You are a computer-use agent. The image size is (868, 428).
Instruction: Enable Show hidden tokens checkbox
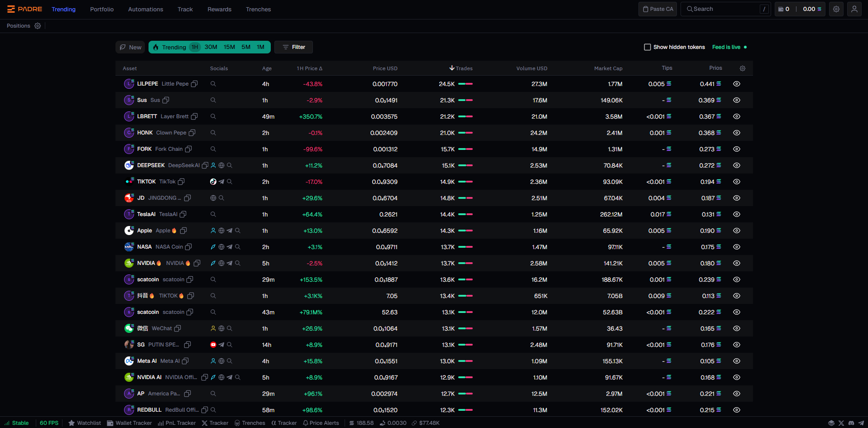(x=647, y=47)
